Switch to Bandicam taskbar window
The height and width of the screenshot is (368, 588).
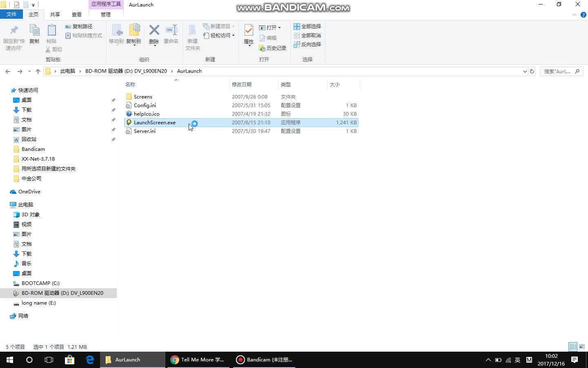pyautogui.click(x=265, y=360)
